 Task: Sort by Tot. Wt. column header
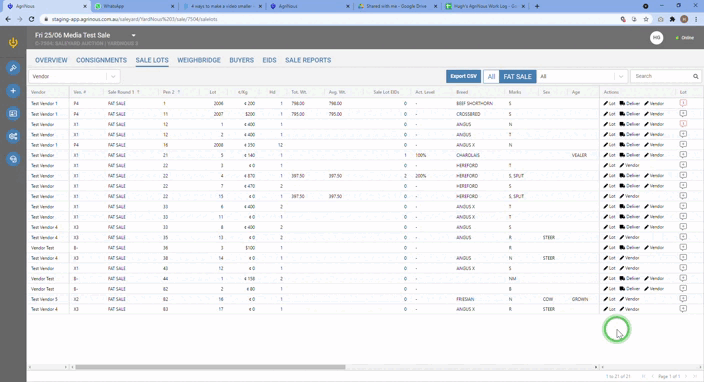(x=299, y=92)
